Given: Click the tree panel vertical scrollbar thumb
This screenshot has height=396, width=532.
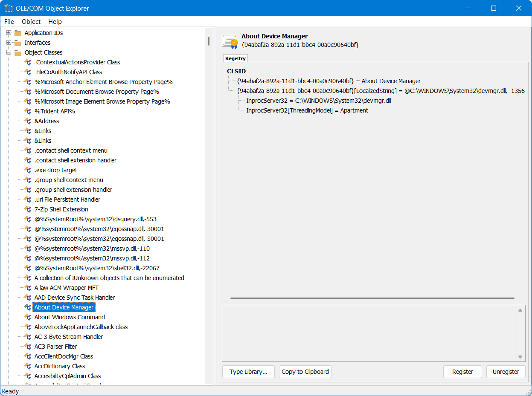Looking at the screenshot, I should pyautogui.click(x=209, y=41).
